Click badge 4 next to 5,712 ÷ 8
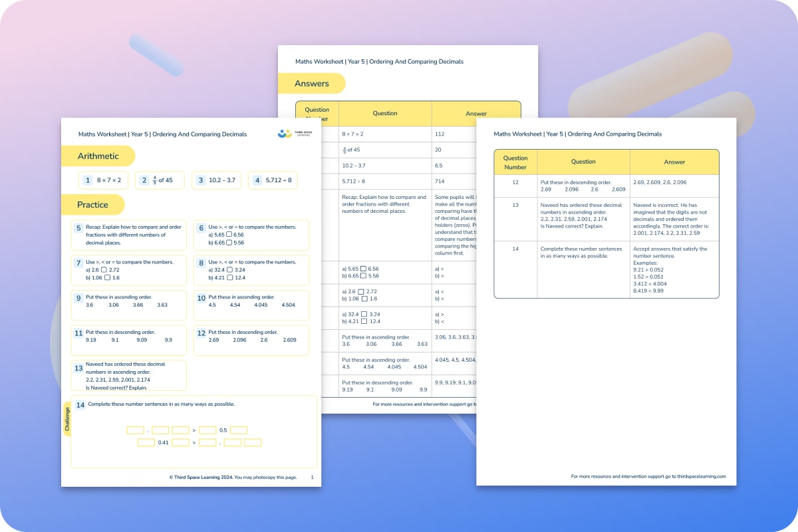The width and height of the screenshot is (798, 532). pos(258,180)
